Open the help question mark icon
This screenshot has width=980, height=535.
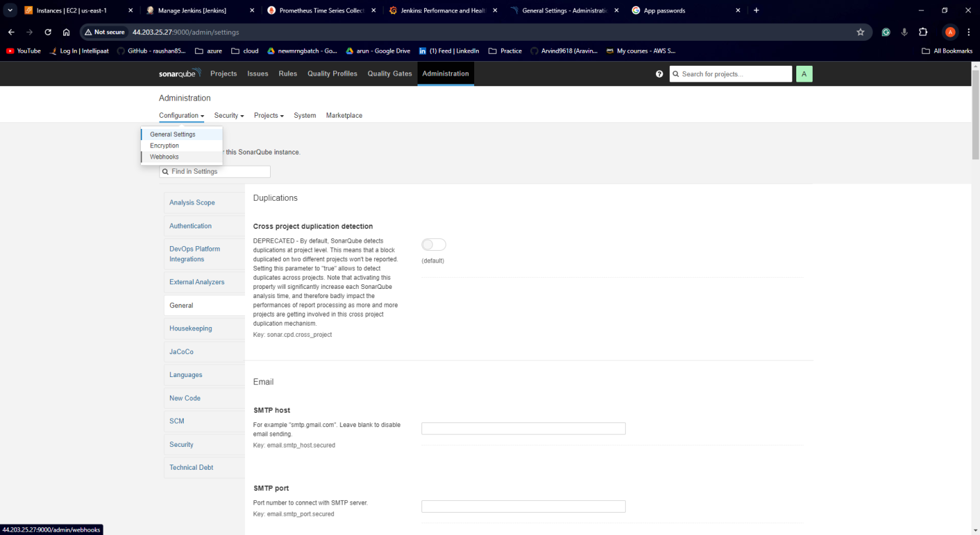[659, 74]
